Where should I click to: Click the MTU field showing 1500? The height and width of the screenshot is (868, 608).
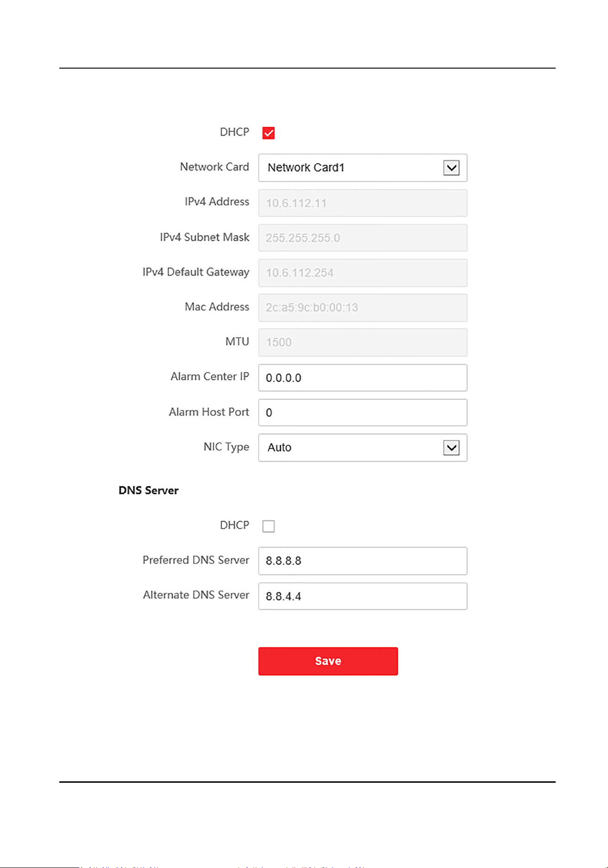(x=363, y=342)
